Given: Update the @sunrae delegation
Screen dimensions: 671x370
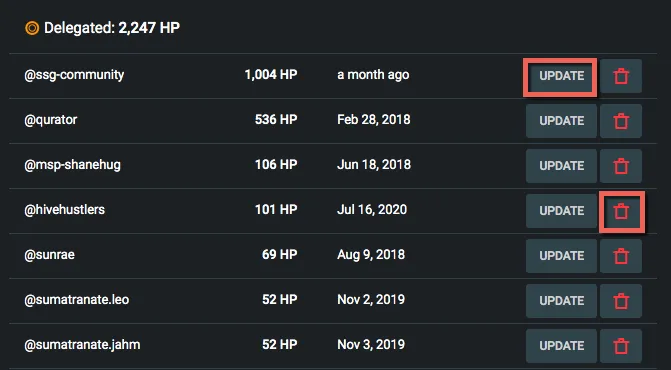Looking at the screenshot, I should 561,256.
